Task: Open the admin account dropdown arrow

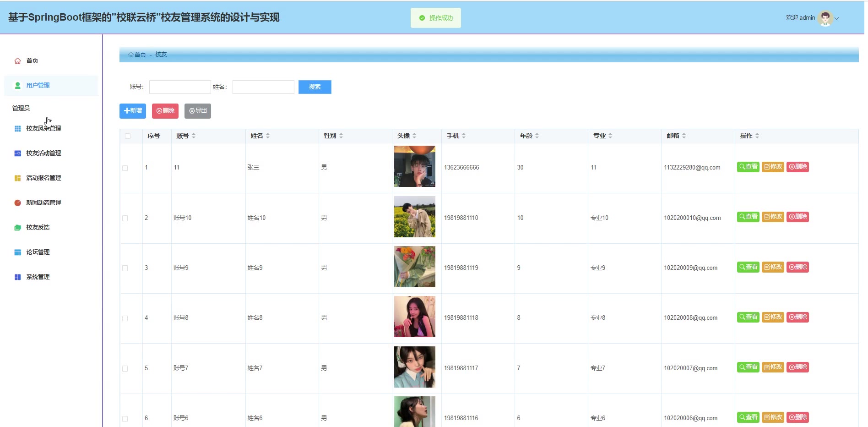Action: click(837, 19)
